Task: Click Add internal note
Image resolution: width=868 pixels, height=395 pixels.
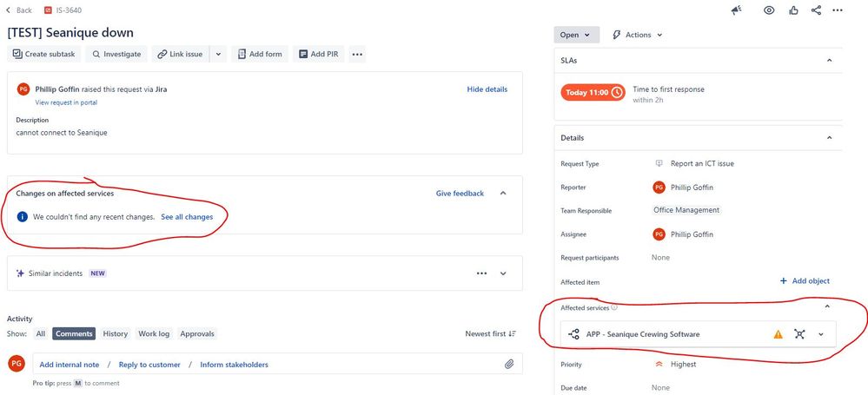Action: 70,365
